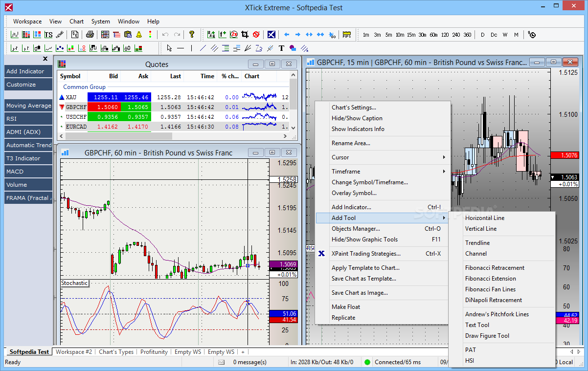Expand the Timeframe submenu
Screen dimensions: 588x371
382,172
